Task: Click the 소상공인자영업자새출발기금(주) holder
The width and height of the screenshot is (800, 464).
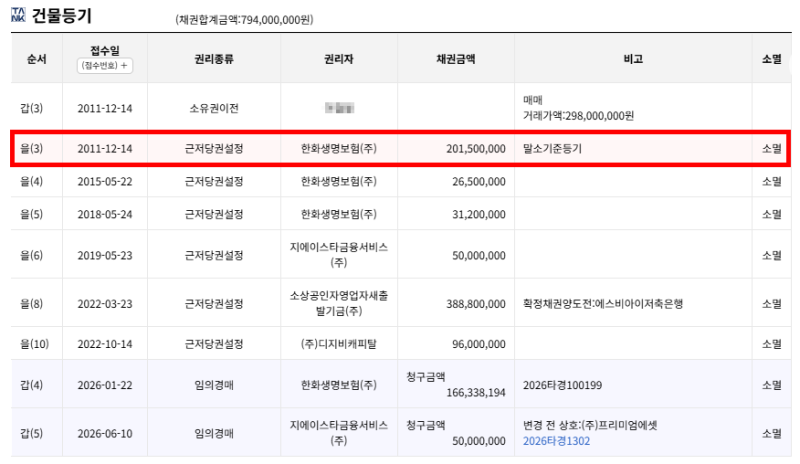Action: tap(339, 303)
